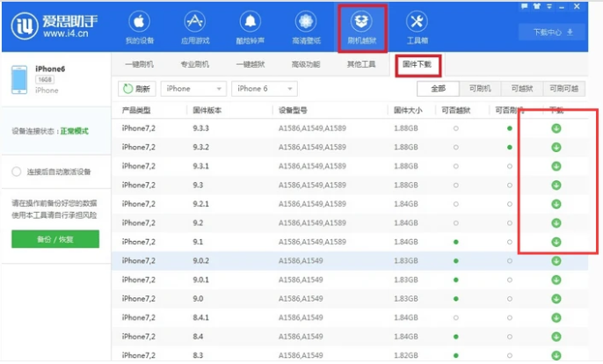Enable 连接后自动激活设备 auto-activate option
This screenshot has width=603, height=364.
[x=16, y=171]
